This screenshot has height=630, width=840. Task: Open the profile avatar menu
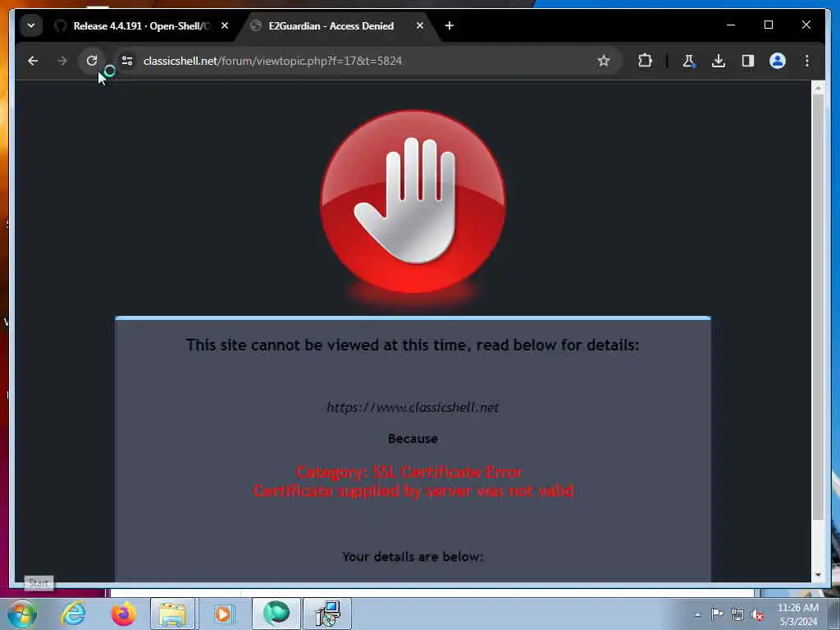point(778,61)
